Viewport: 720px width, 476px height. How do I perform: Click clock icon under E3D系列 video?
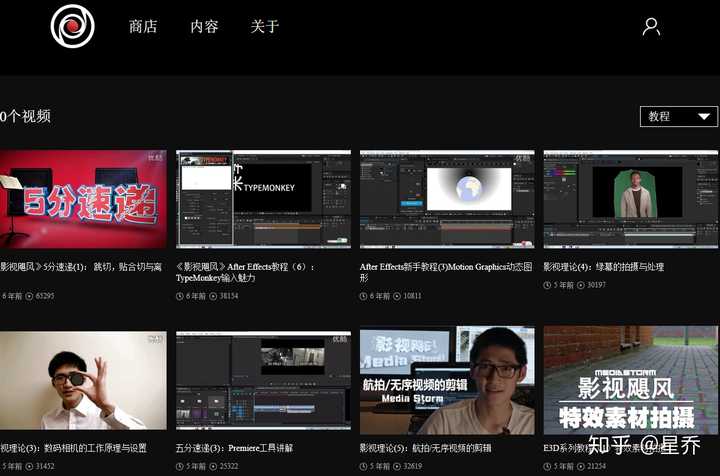(547, 466)
